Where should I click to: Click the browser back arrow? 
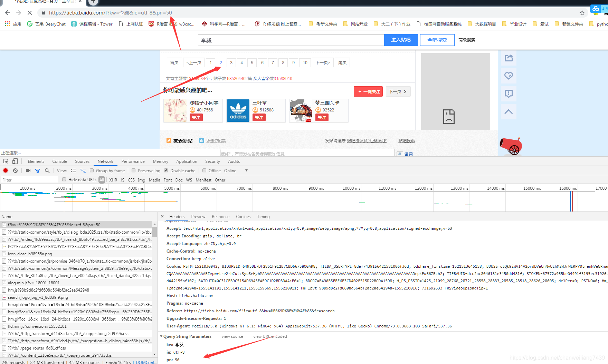[8, 13]
